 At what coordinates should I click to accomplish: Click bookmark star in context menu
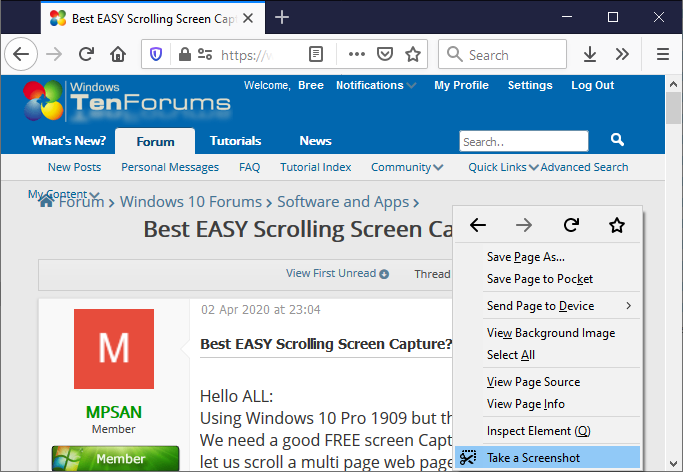617,225
